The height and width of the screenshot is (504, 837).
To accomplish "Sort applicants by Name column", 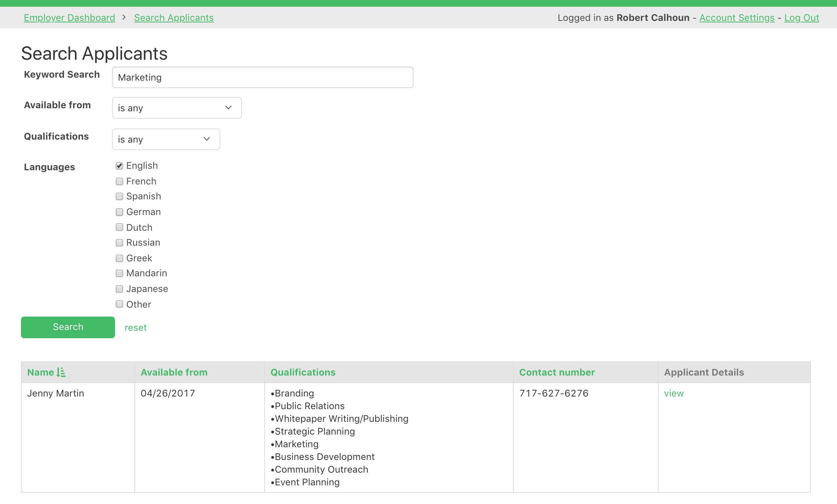I will pos(46,372).
